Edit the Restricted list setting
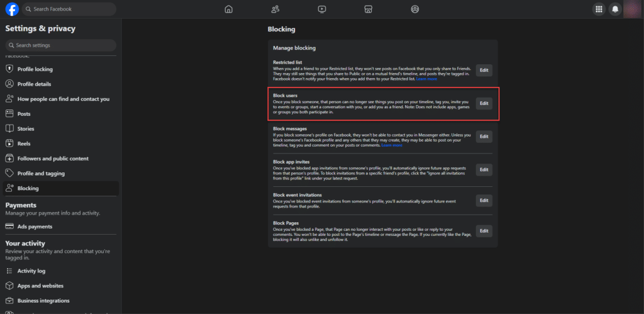 point(484,70)
